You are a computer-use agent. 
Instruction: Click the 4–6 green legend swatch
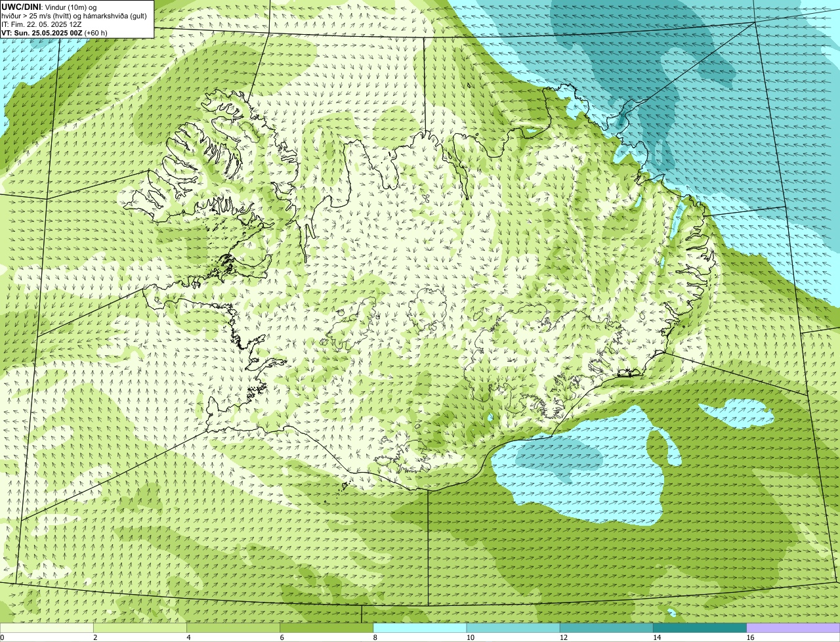tap(234, 628)
